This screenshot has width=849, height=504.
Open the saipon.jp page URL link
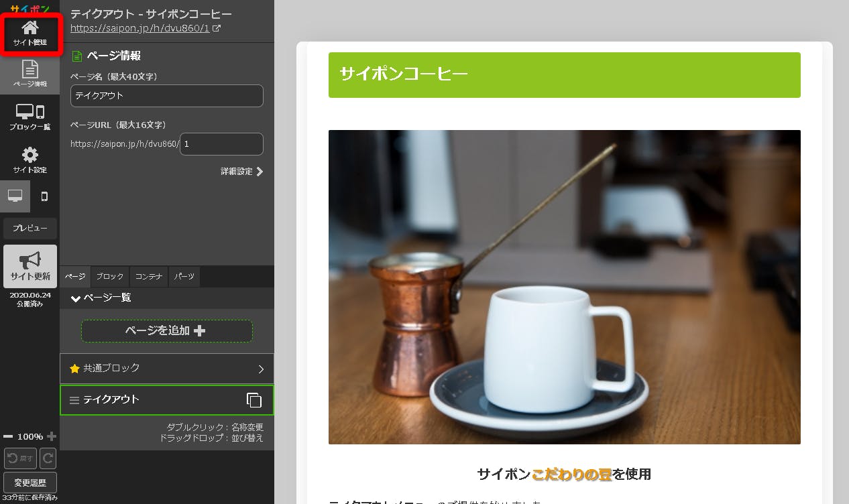pos(141,28)
